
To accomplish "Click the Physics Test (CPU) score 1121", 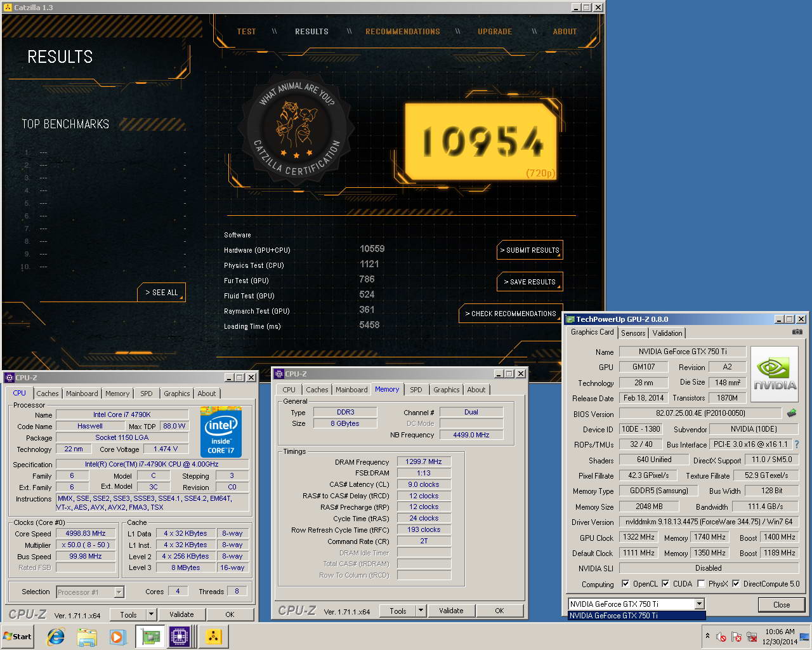I will (x=369, y=264).
